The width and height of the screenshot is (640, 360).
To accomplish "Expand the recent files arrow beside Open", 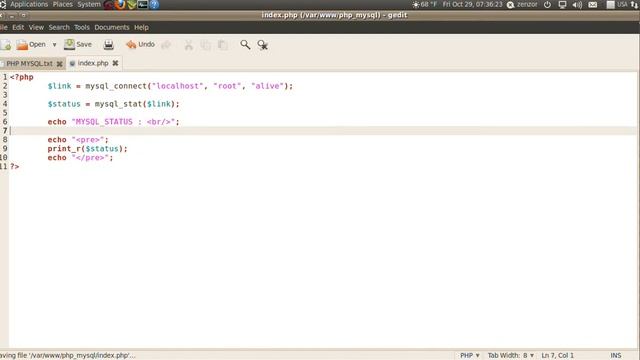I will (54, 45).
